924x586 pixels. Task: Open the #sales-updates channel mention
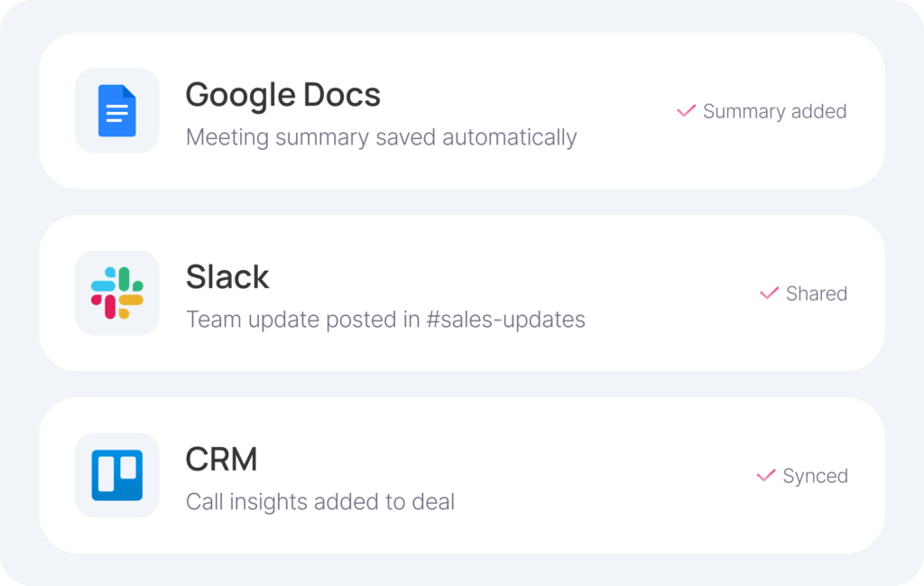tap(505, 320)
